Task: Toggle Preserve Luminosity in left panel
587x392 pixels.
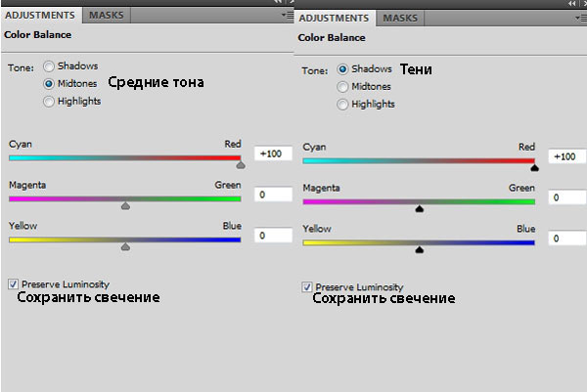Action: tap(13, 283)
